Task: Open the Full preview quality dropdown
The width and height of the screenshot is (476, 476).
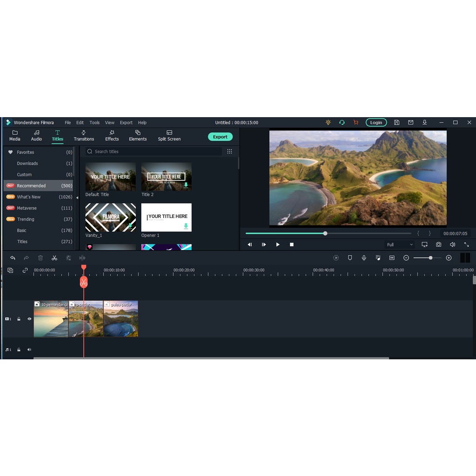Action: click(x=399, y=245)
